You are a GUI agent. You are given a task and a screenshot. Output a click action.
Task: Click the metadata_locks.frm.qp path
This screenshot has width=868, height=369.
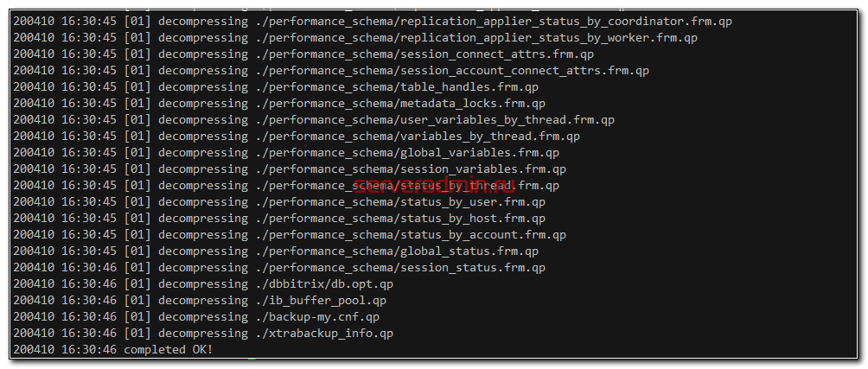pyautogui.click(x=400, y=104)
